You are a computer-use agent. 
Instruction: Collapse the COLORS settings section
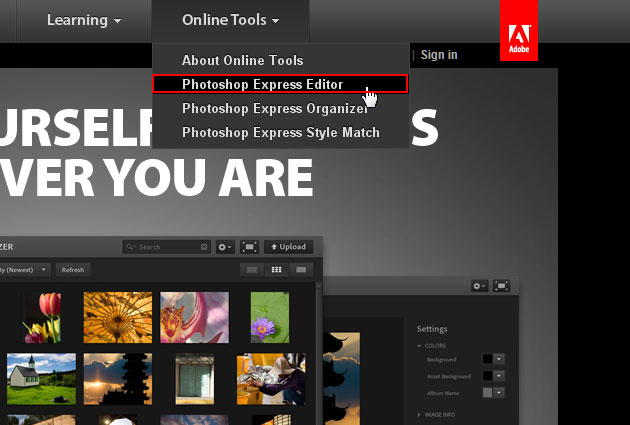(x=432, y=345)
